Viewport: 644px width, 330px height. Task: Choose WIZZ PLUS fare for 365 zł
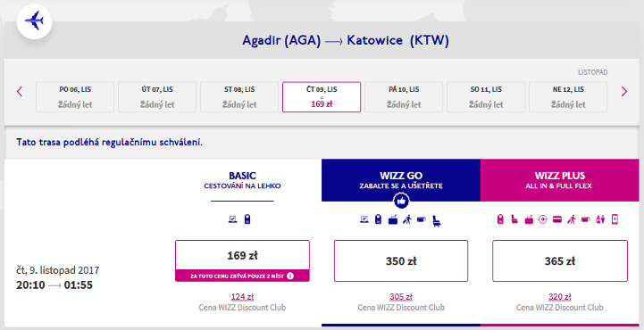pyautogui.click(x=560, y=260)
